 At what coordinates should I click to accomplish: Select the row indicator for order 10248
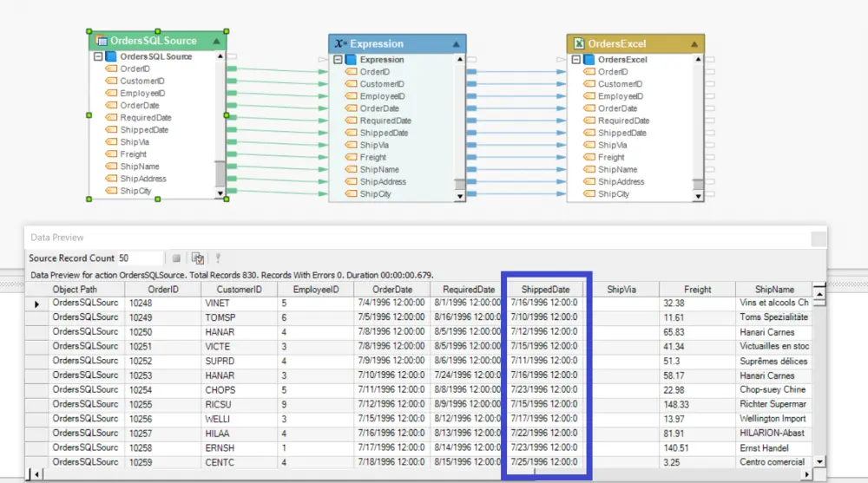pos(36,304)
